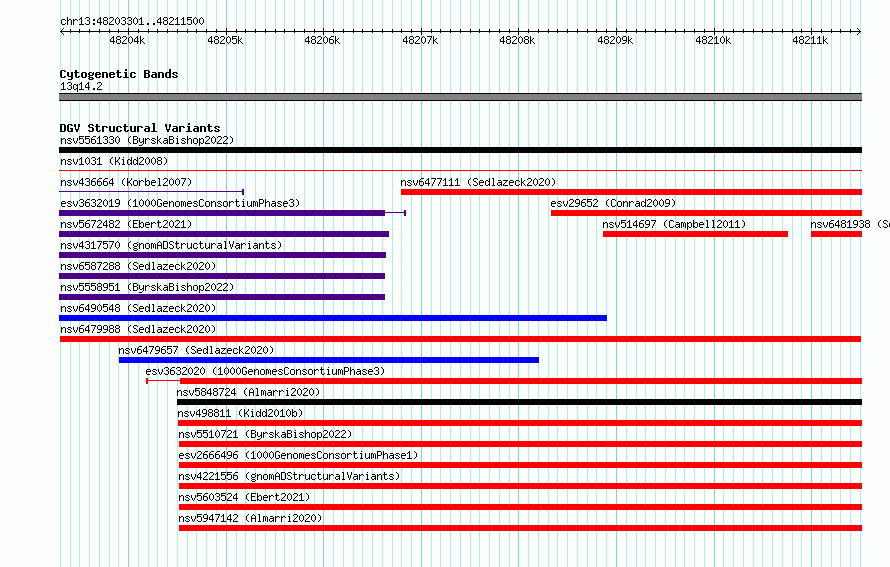The height and width of the screenshot is (567, 890).
Task: Open nsv6477111 (Sedlazeck2020) label
Action: click(478, 182)
